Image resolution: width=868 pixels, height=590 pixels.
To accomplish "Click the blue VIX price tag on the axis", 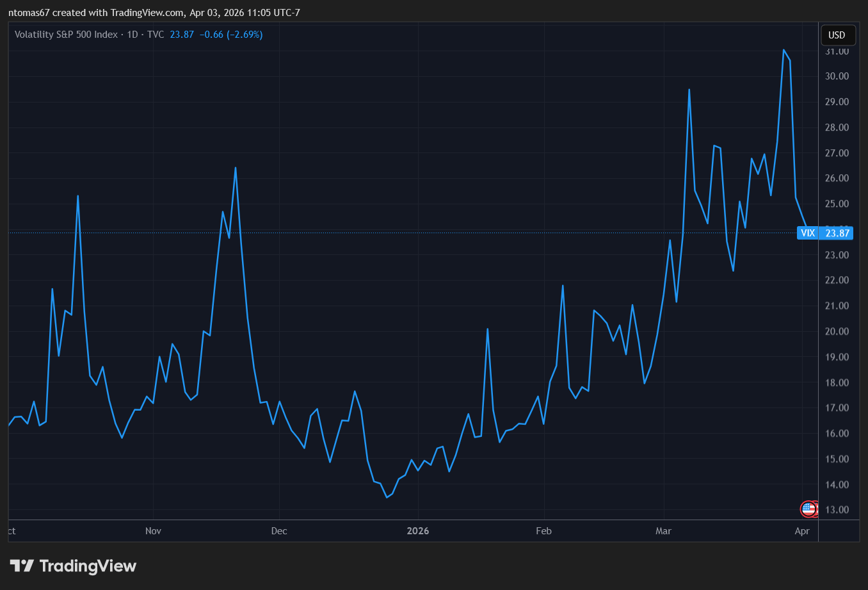I will [x=825, y=233].
